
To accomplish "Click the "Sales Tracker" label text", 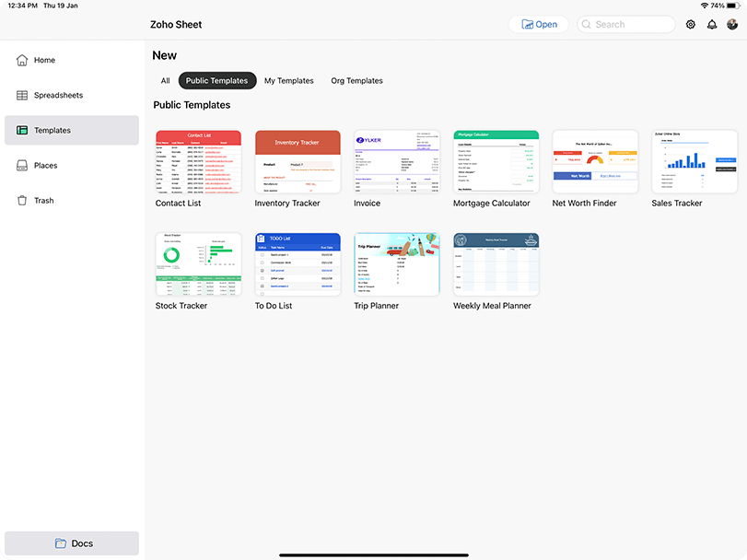I will [676, 203].
